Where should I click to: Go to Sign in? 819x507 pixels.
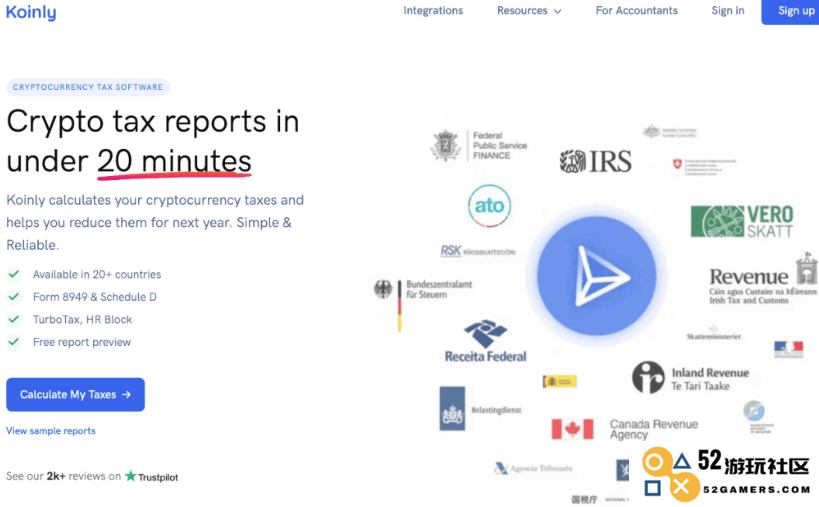(728, 10)
